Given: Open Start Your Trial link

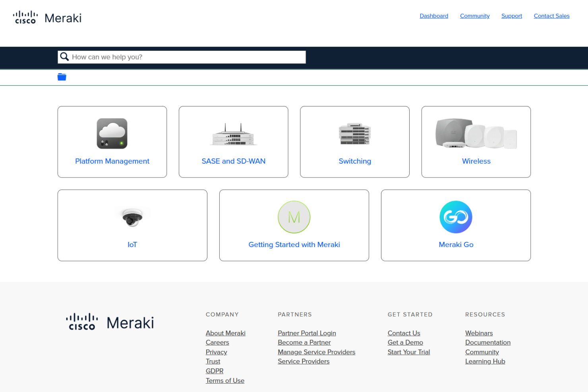Looking at the screenshot, I should [409, 352].
